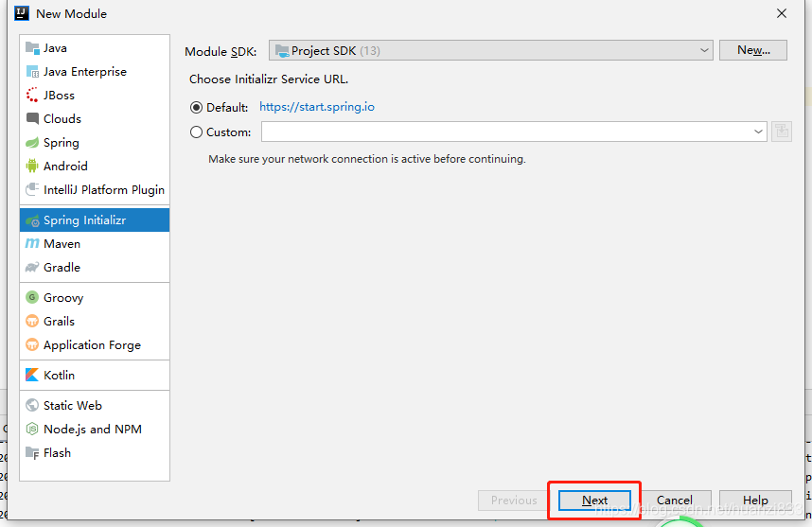Screen dimensions: 812x527
Task: Select the Custom service URL radio button
Action: [196, 132]
